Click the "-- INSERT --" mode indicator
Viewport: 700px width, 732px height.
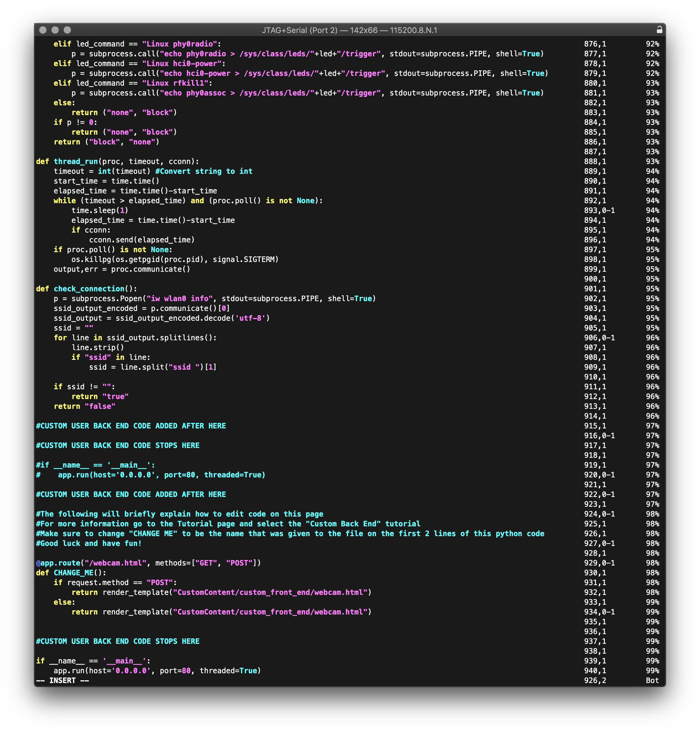62,681
